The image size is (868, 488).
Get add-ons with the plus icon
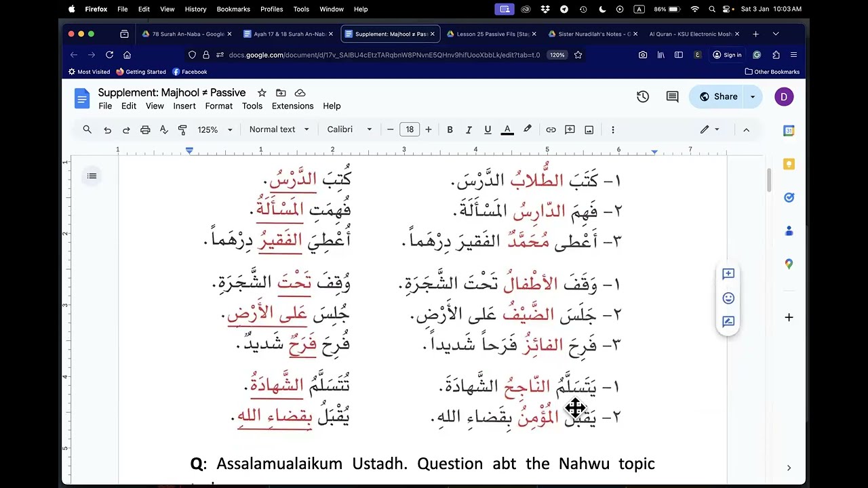click(x=789, y=317)
